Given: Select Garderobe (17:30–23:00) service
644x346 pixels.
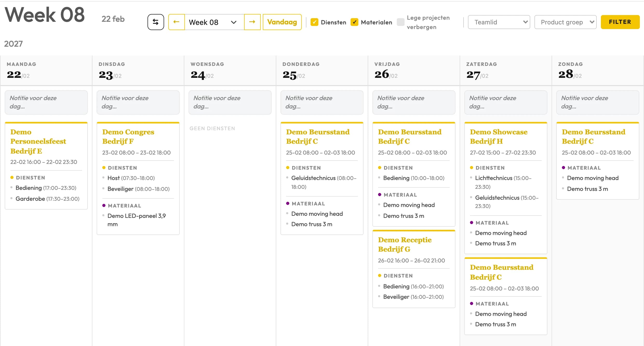Looking at the screenshot, I should [x=48, y=199].
